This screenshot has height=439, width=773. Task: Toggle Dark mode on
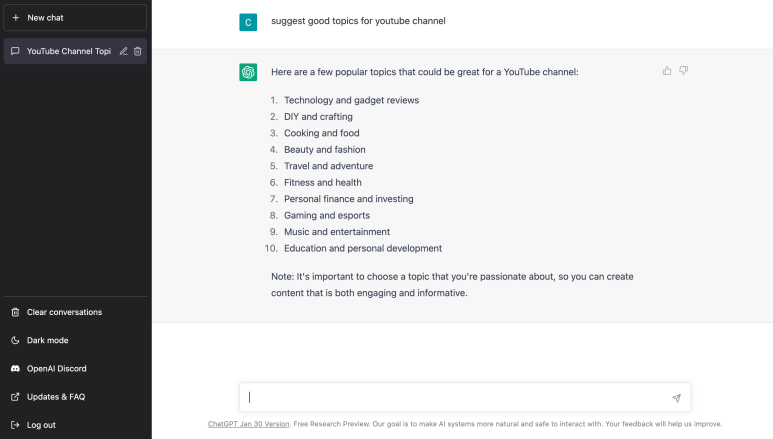47,340
